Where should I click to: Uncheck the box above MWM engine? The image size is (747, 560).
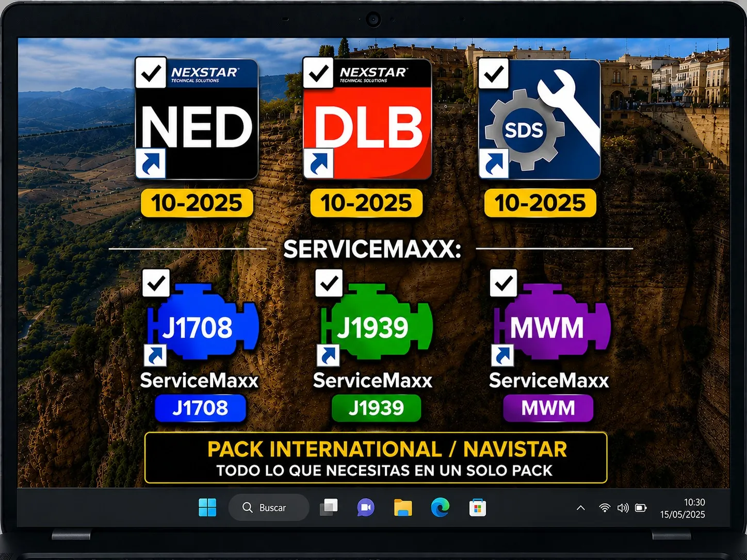[503, 283]
